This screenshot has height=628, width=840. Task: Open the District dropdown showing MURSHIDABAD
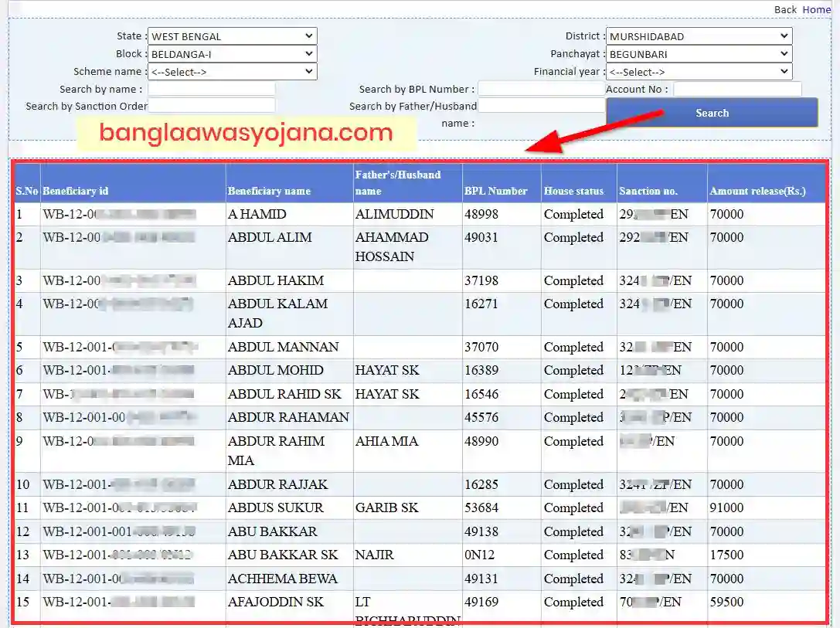(699, 36)
